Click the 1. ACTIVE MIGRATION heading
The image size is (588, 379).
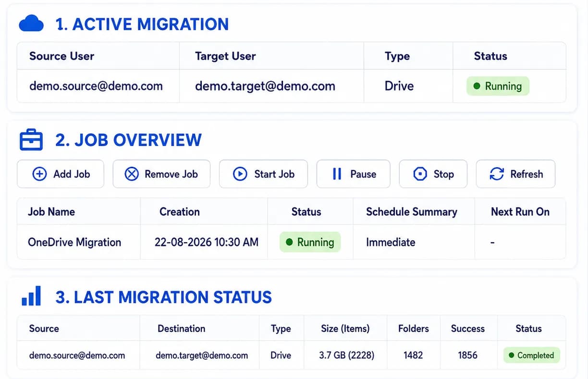142,24
